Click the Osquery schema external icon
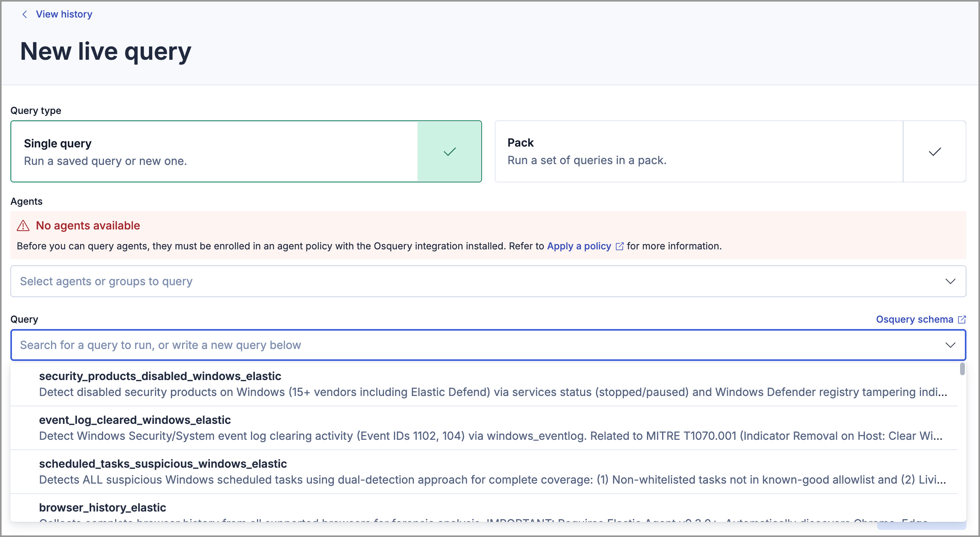980x537 pixels. pyautogui.click(x=962, y=319)
